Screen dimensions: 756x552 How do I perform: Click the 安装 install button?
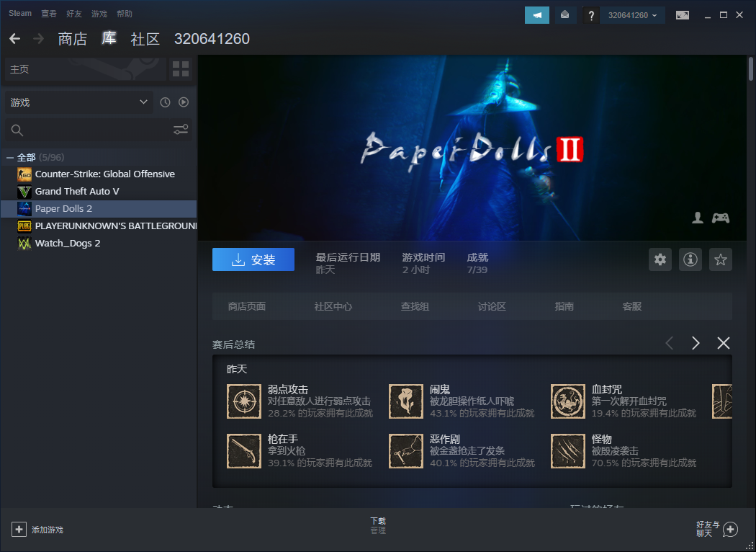click(253, 259)
